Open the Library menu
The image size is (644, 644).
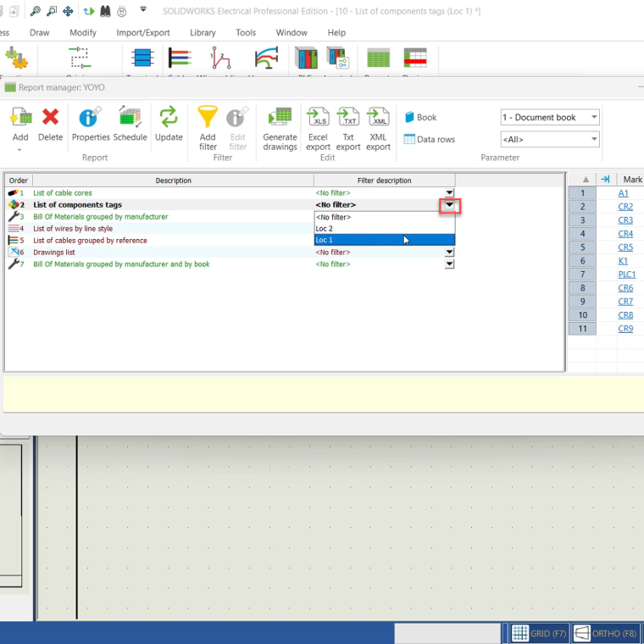(203, 32)
